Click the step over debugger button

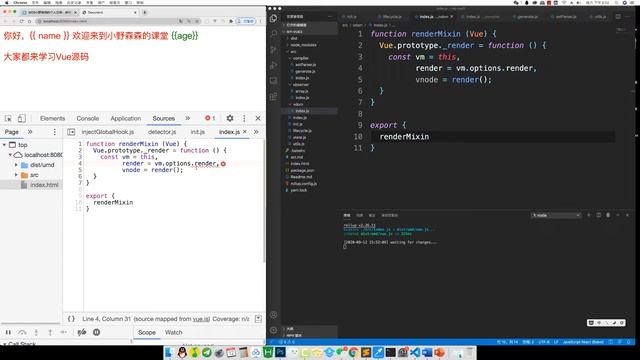[22, 332]
